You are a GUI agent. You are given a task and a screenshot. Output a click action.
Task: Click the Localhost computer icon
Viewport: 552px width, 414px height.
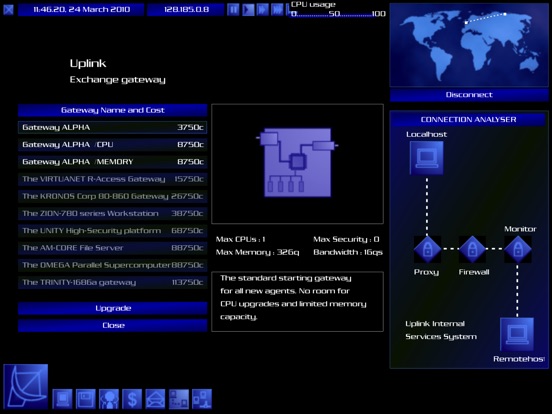427,158
